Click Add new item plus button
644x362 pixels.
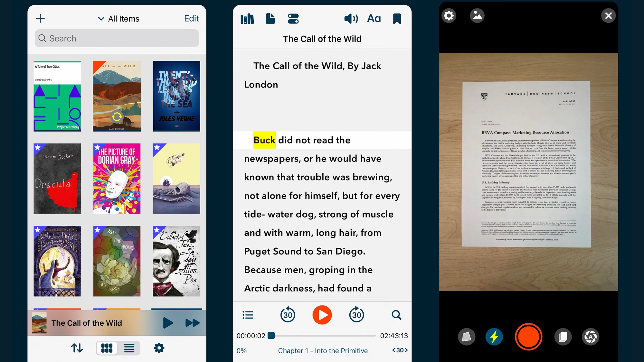coord(41,18)
